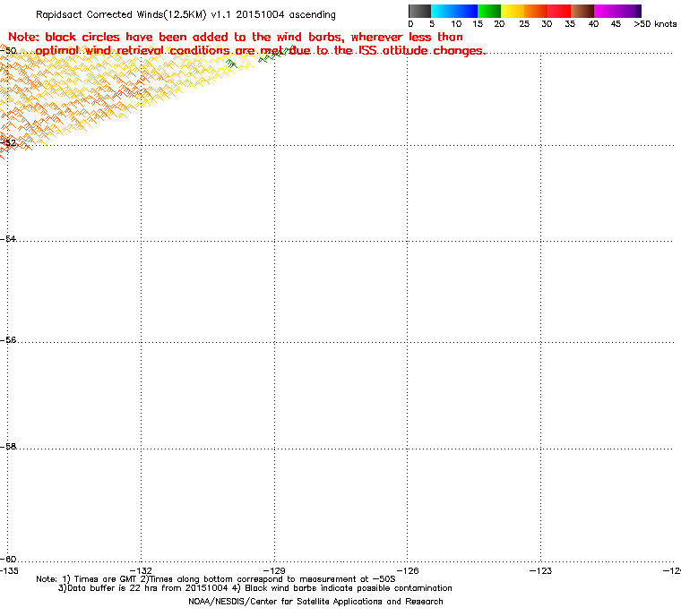Click the footnote 'Black wind barbs indicate possible contamination'

pos(349,588)
